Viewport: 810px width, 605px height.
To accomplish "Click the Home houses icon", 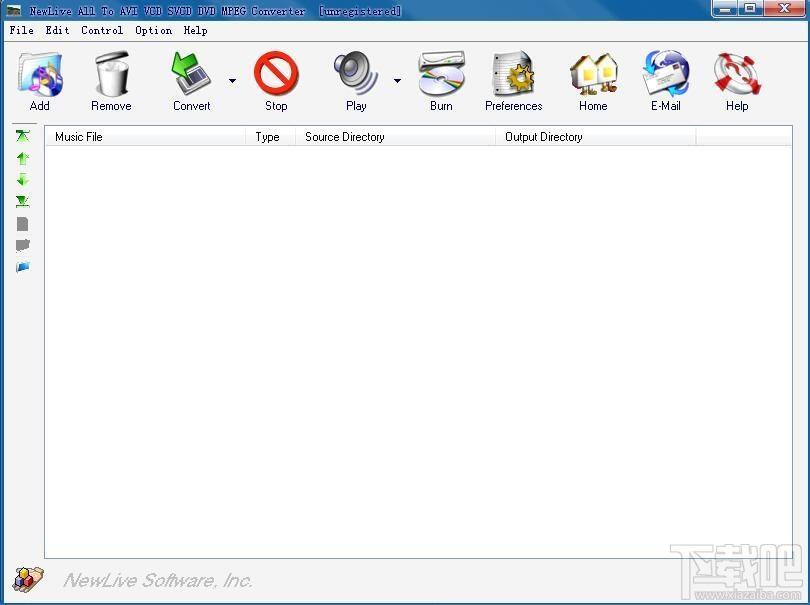I will click(x=593, y=75).
